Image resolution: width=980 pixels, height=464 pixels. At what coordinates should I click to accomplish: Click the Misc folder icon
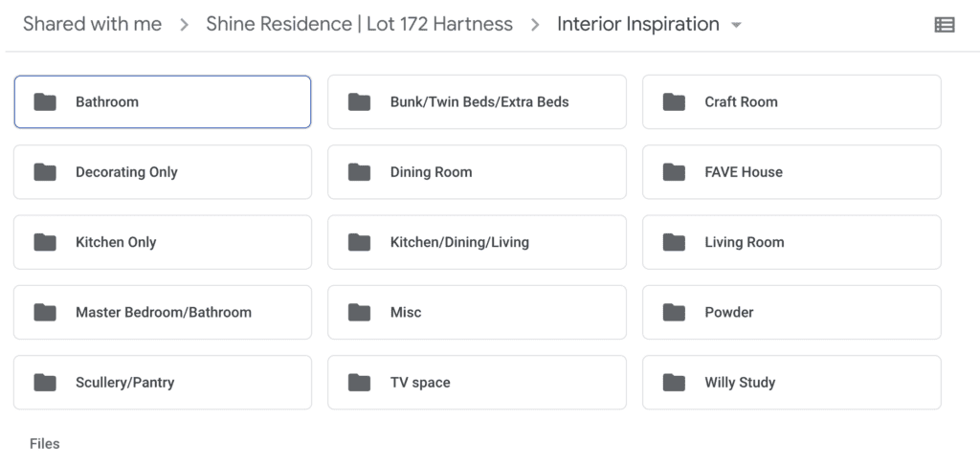[359, 312]
